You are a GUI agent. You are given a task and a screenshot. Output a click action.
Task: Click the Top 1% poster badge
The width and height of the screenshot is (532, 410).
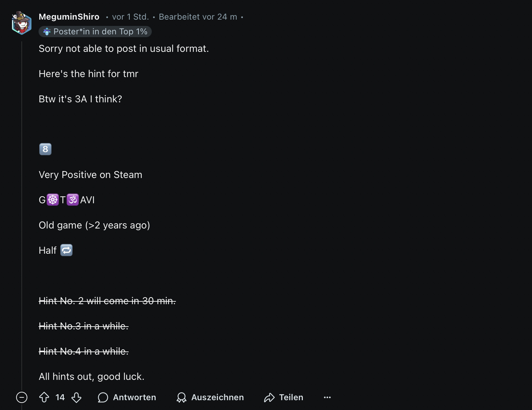click(x=95, y=32)
